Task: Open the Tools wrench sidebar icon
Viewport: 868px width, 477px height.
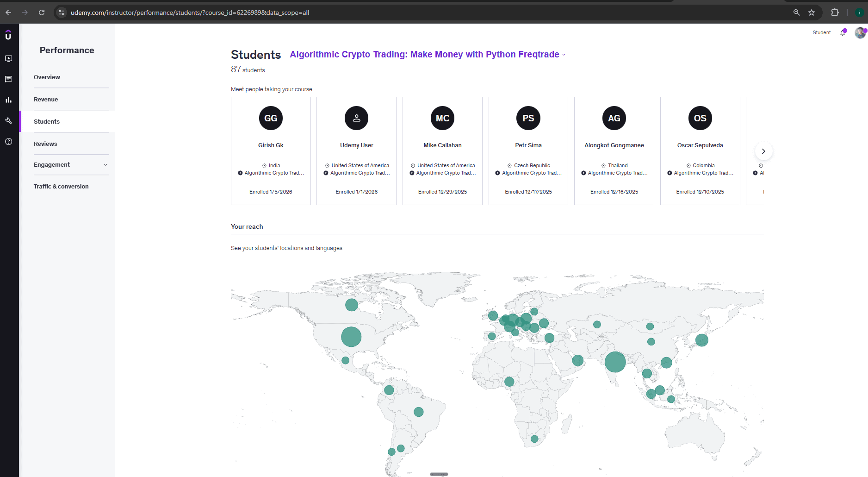Action: pyautogui.click(x=8, y=121)
